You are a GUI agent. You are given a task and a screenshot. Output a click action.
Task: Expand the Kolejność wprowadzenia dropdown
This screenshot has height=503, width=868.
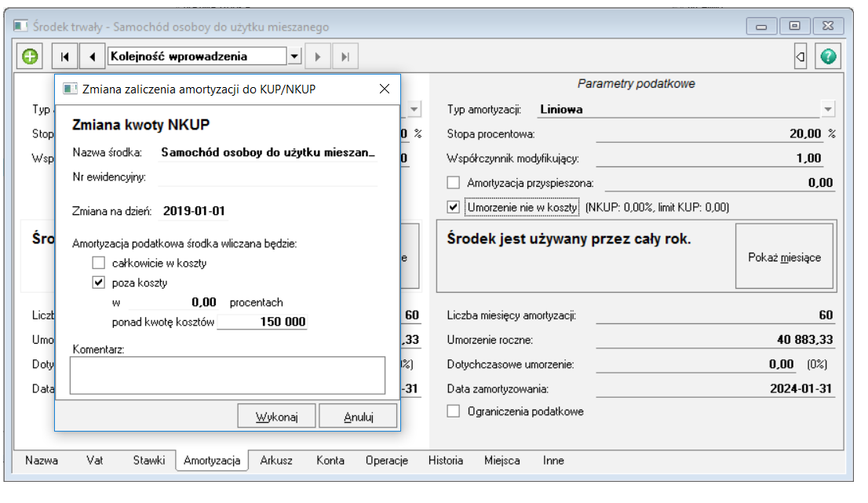pyautogui.click(x=294, y=56)
